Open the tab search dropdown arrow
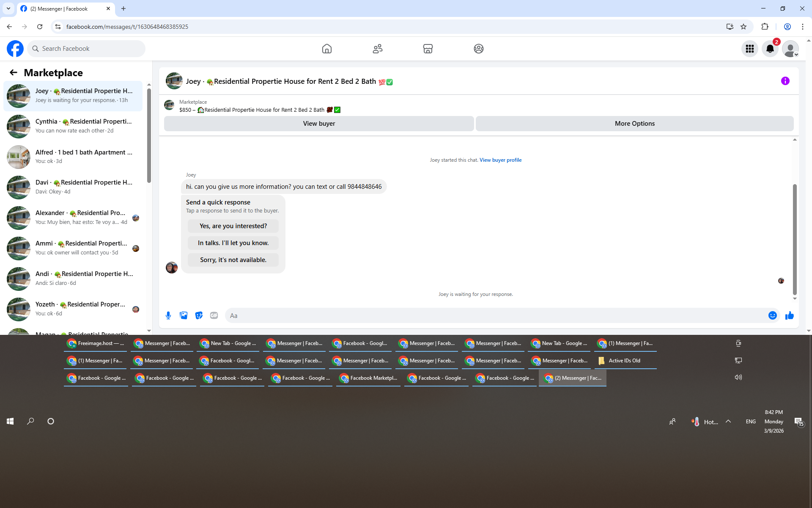This screenshot has width=812, height=508. click(8, 8)
